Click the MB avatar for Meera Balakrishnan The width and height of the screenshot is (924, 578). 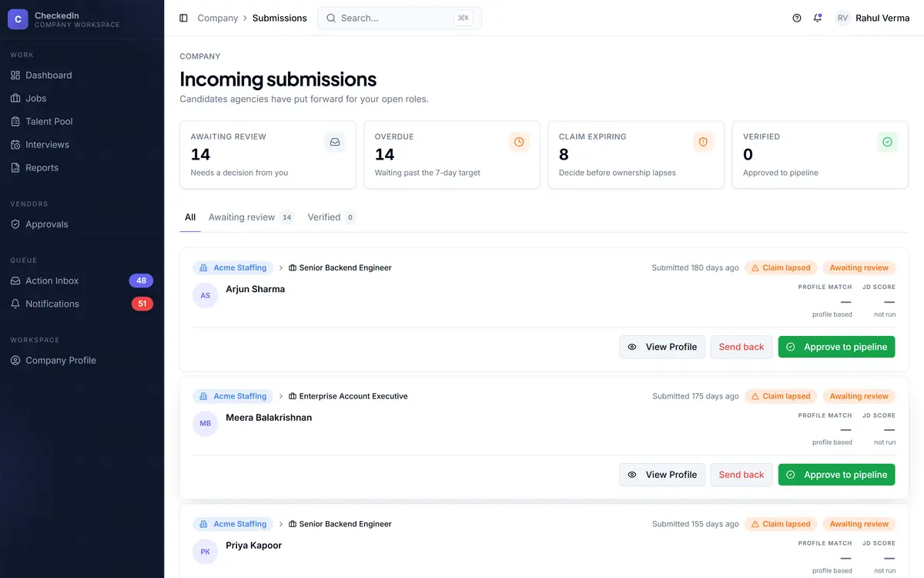coord(206,424)
